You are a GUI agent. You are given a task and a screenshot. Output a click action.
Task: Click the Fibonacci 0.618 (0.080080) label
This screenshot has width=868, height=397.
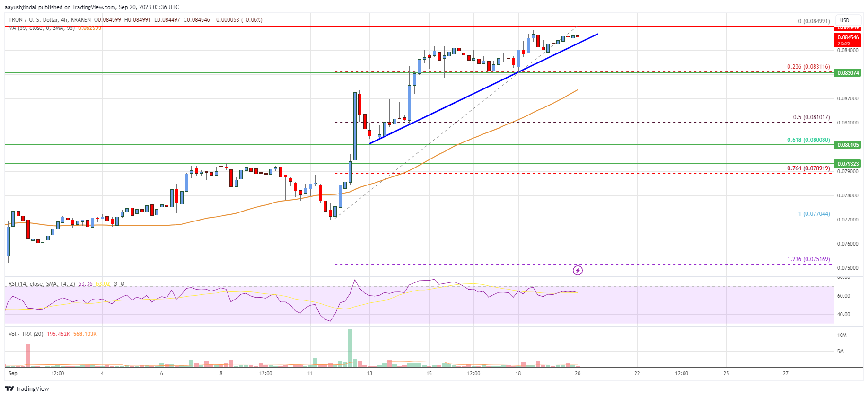[808, 140]
